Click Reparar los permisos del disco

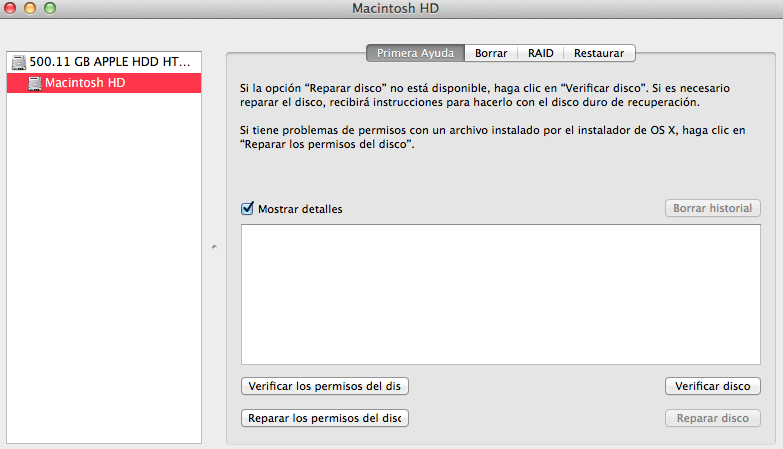coord(325,418)
